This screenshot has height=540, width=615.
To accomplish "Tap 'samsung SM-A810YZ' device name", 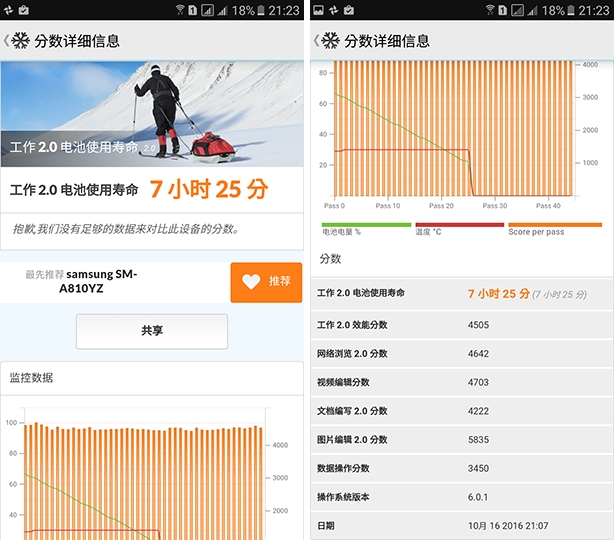I will pos(98,281).
